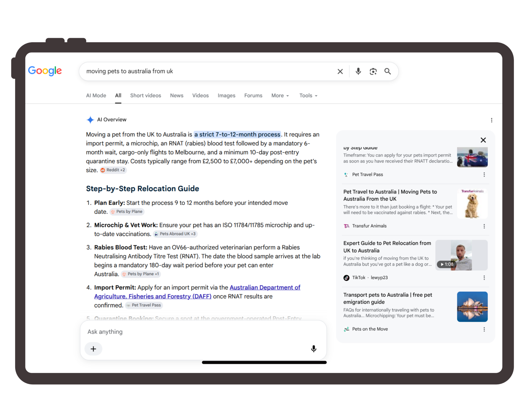Expand the Tools dropdown
This screenshot has height=420, width=525.
click(x=308, y=95)
